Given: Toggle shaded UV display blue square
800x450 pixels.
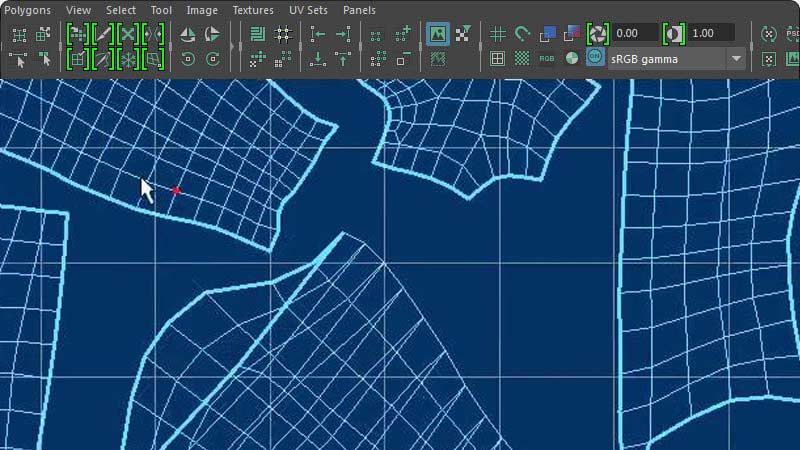Looking at the screenshot, I should pos(547,34).
